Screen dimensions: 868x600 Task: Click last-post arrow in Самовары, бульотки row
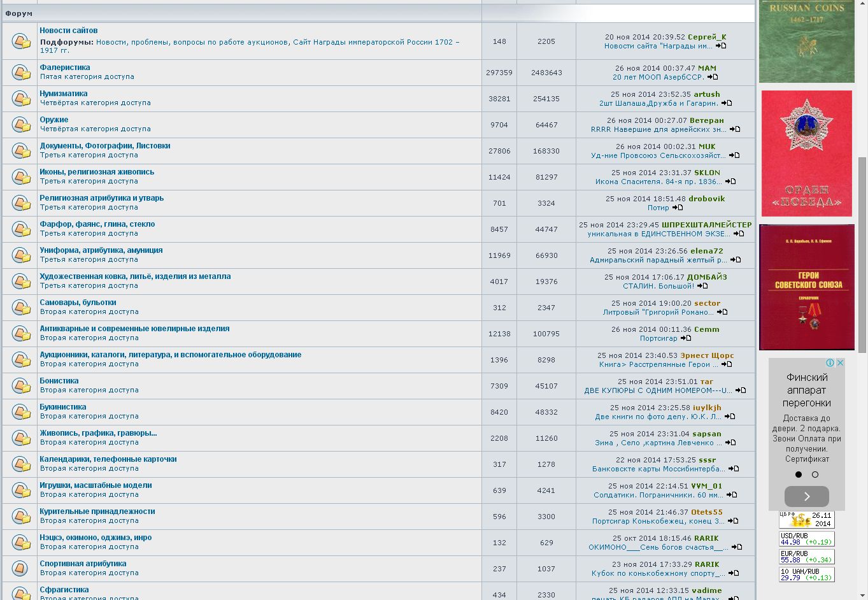coord(722,312)
